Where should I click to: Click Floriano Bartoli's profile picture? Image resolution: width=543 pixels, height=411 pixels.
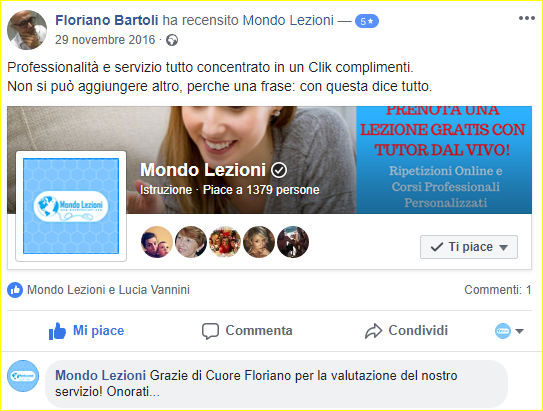(x=27, y=30)
